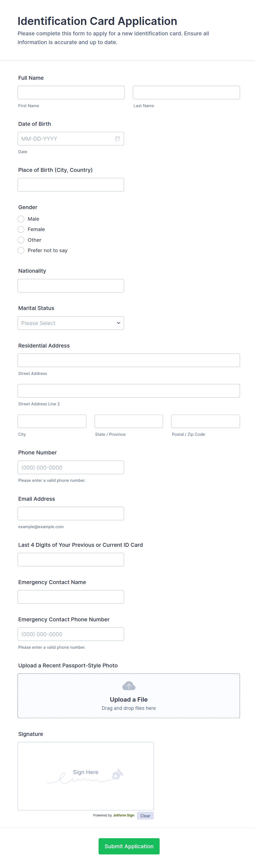Focus the First Name field
The height and width of the screenshot is (868, 255).
click(71, 93)
